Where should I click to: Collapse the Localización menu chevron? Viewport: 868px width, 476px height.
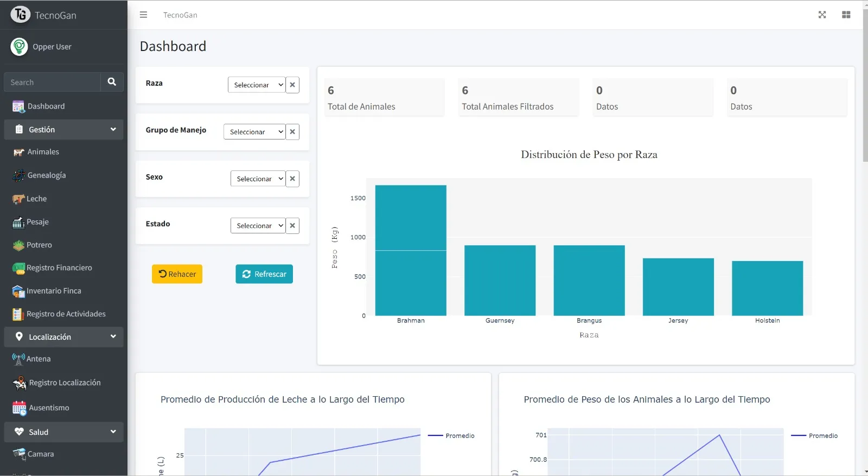(x=113, y=337)
